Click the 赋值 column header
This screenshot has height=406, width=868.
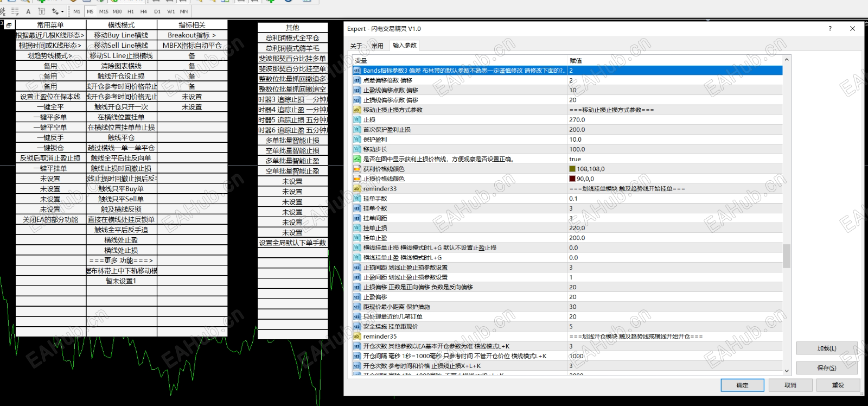[x=675, y=60]
